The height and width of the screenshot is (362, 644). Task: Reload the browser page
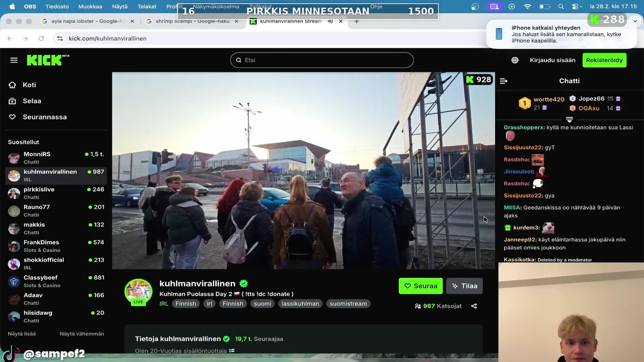coord(41,38)
